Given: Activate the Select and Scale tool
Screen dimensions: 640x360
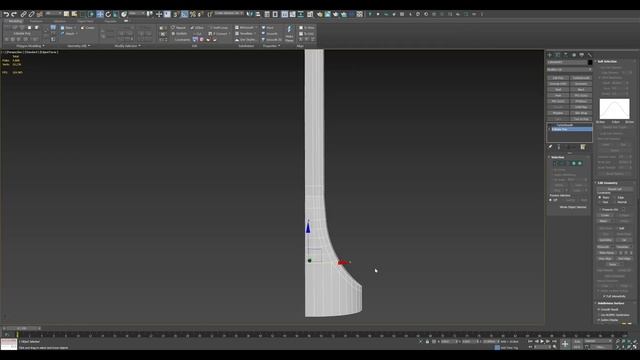Looking at the screenshot, I should pos(116,14).
